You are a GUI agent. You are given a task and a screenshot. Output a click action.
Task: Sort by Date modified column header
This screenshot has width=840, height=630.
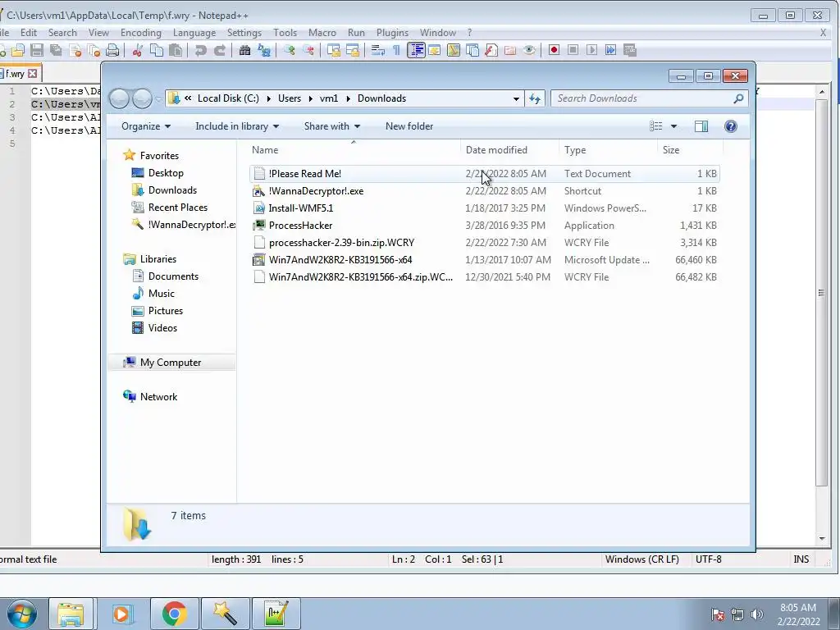(x=496, y=150)
